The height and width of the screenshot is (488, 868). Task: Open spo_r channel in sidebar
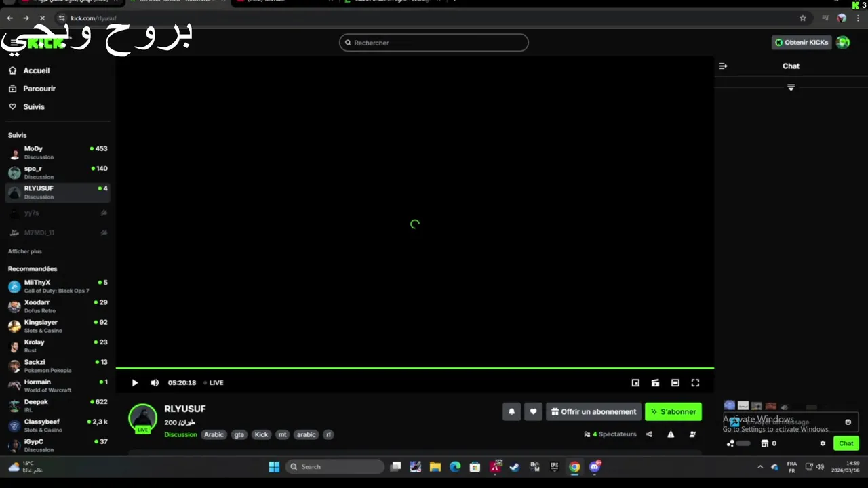pos(58,172)
